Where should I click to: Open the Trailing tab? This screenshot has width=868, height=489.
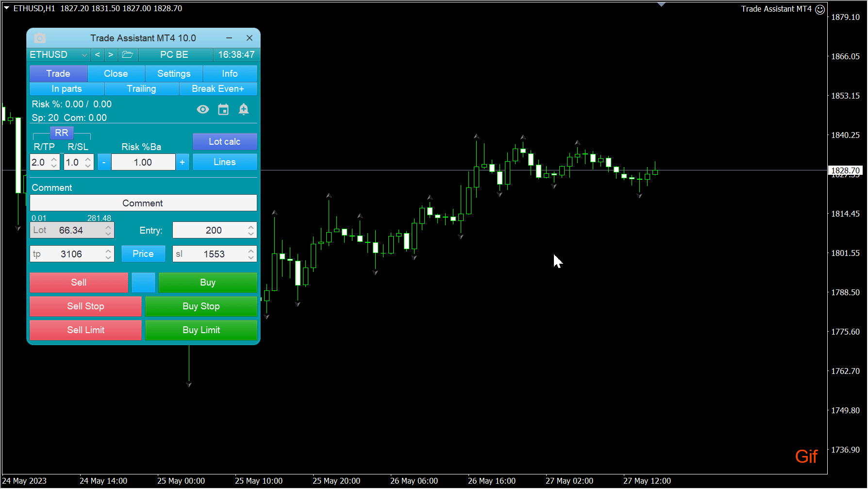click(141, 89)
